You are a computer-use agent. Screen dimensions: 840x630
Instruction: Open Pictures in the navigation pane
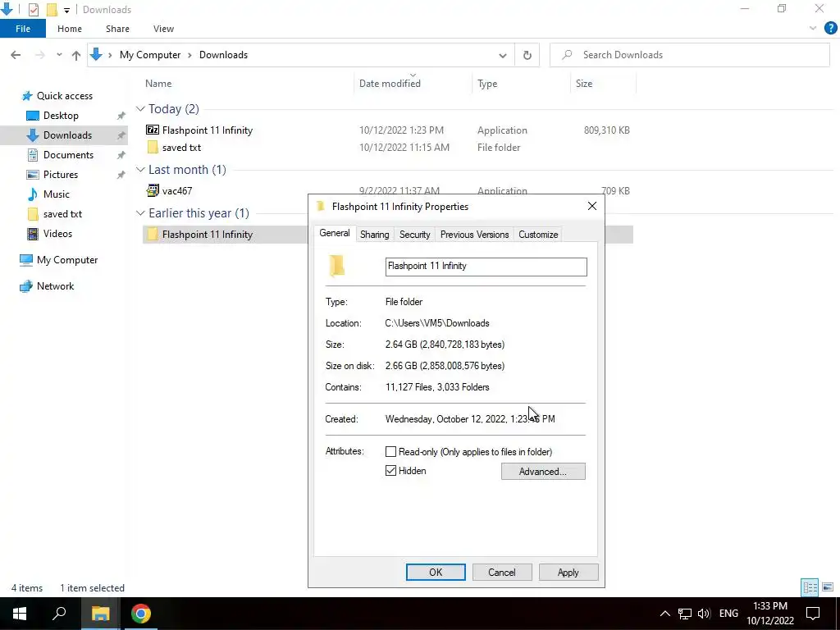61,175
